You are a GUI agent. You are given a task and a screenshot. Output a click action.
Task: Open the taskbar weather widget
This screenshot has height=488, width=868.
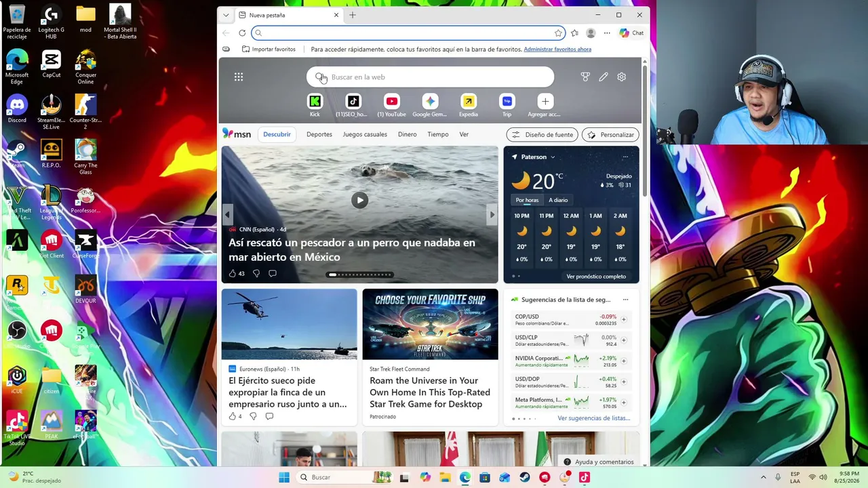(34, 477)
